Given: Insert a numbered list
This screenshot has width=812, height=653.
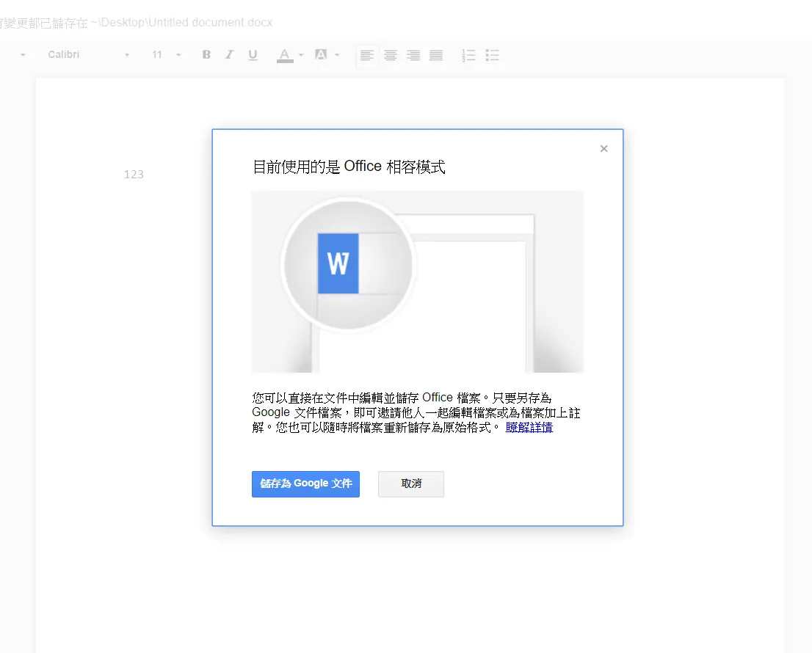Looking at the screenshot, I should [x=468, y=55].
